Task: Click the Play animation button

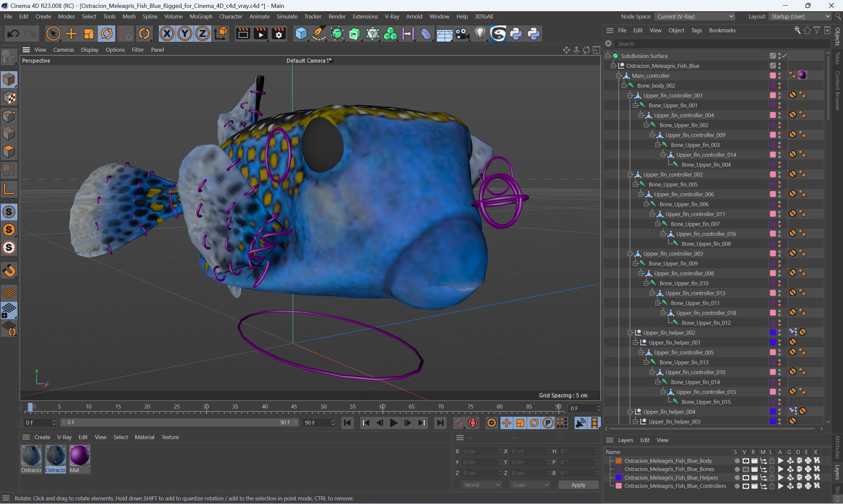Action: 394,423
